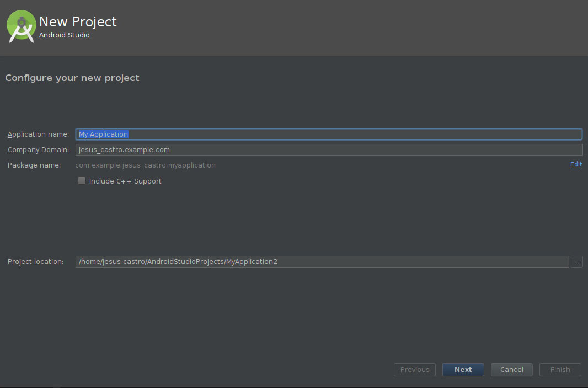
Task: Open the project location browse button
Action: (x=577, y=262)
